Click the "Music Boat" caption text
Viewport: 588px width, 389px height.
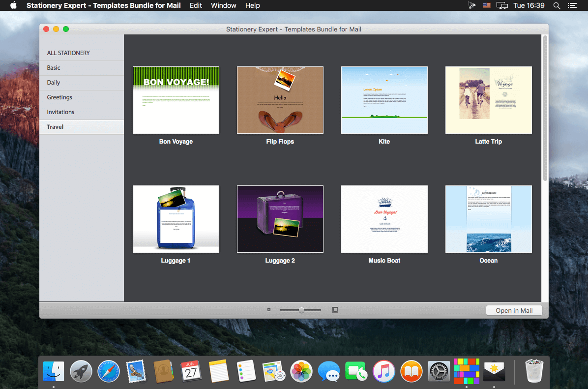pyautogui.click(x=384, y=260)
